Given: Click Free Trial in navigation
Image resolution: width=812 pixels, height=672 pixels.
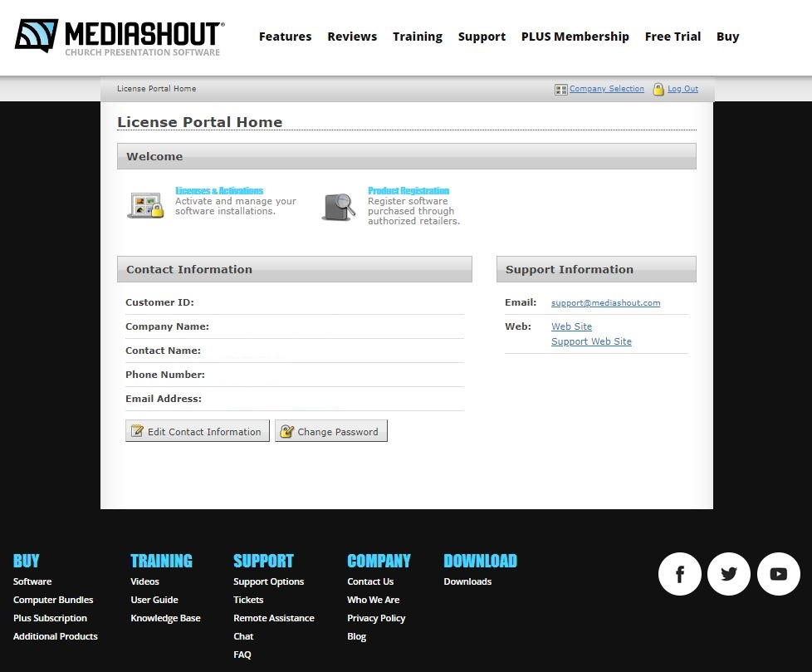Looking at the screenshot, I should 673,37.
